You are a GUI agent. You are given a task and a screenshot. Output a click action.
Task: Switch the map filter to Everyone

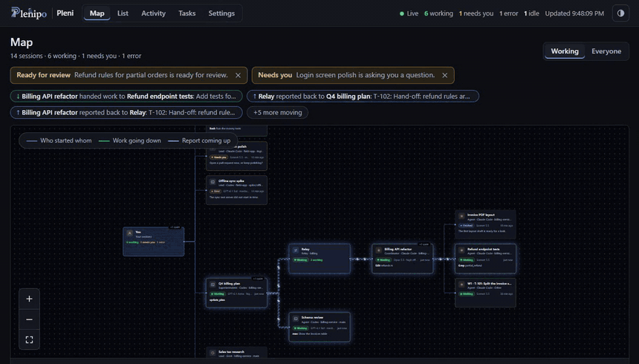click(606, 51)
